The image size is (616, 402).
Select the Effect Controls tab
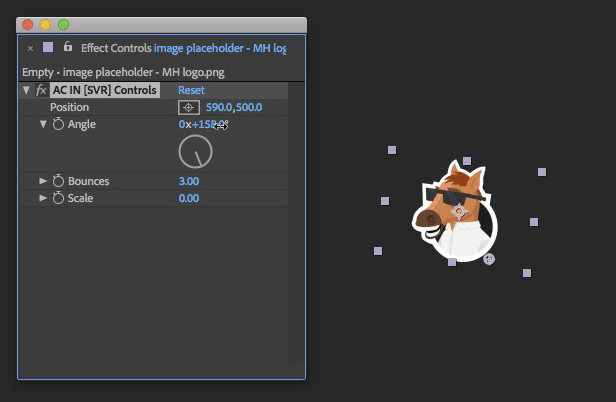[x=116, y=48]
